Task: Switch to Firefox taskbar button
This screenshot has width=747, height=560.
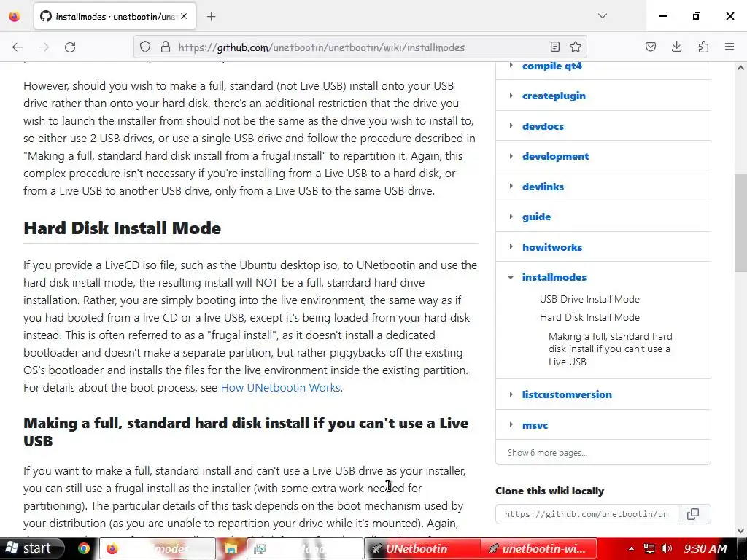Action: 157,548
